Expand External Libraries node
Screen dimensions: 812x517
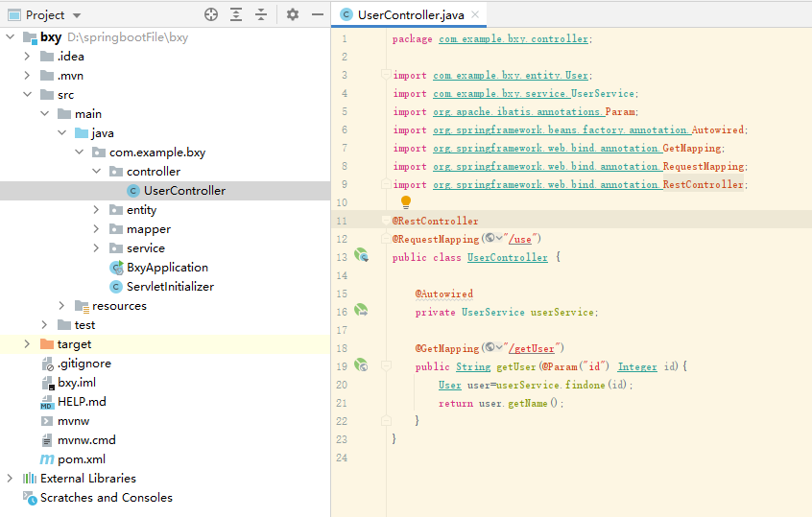pyautogui.click(x=10, y=478)
